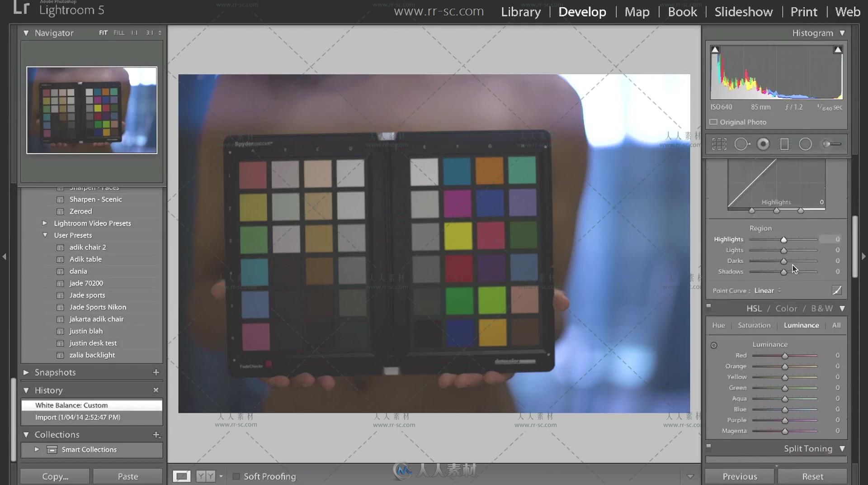Expand the Snapshots panel
868x485 pixels.
pos(26,372)
